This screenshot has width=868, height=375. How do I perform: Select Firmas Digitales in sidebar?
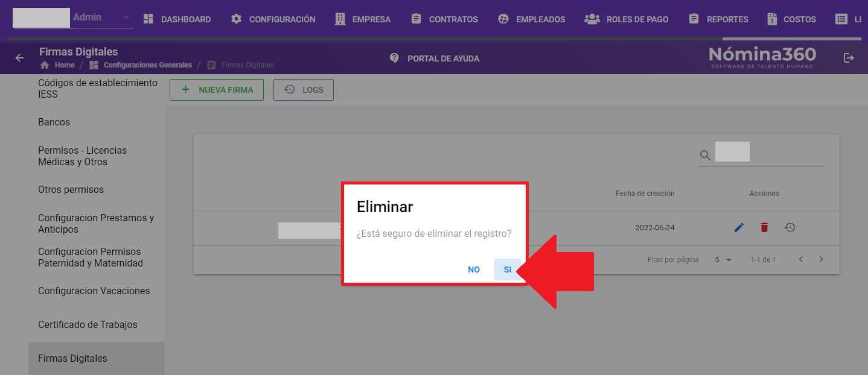pyautogui.click(x=97, y=358)
